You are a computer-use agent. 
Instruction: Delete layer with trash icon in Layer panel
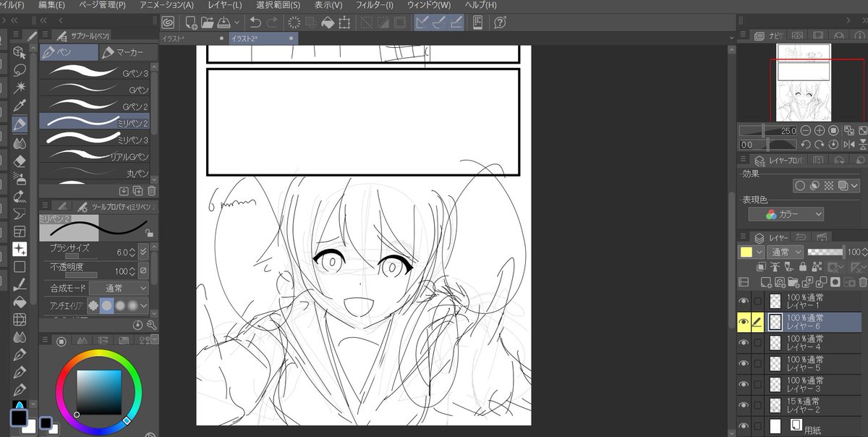point(862,281)
